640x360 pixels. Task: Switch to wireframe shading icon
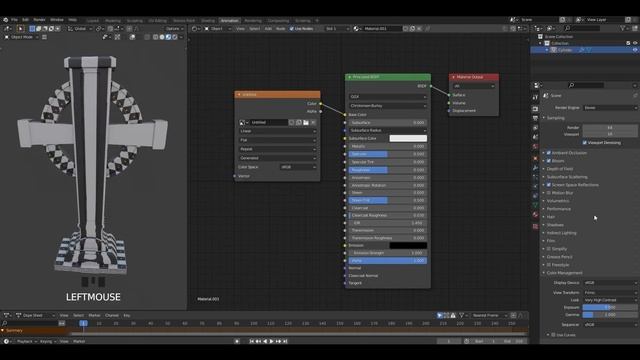click(156, 37)
